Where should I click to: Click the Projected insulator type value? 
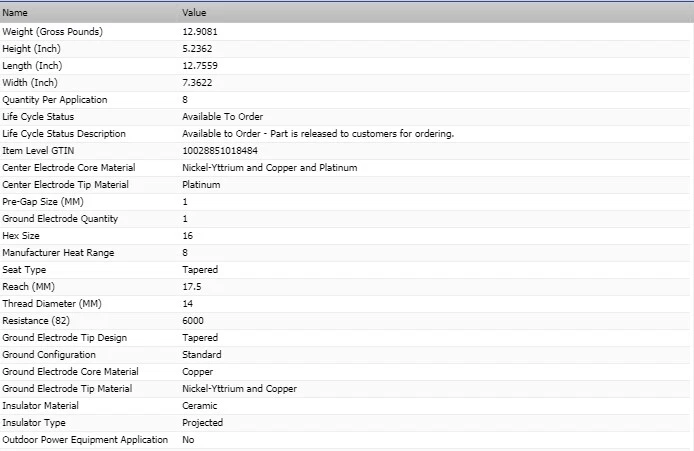[203, 423]
